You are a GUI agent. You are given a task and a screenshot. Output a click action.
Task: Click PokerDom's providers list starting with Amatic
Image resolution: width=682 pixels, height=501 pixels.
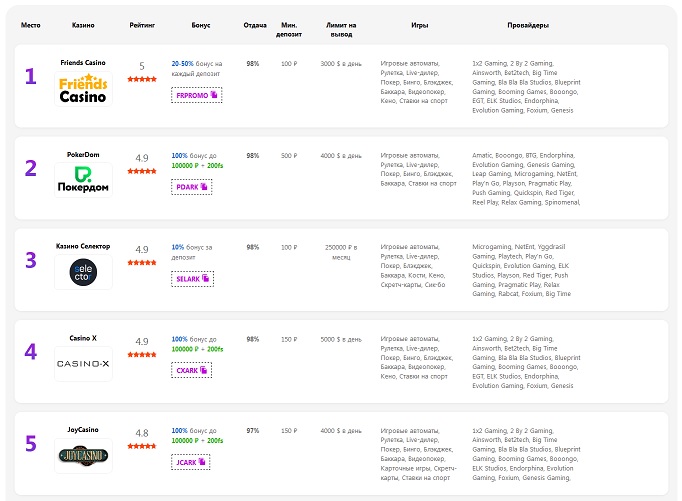pyautogui.click(x=526, y=179)
